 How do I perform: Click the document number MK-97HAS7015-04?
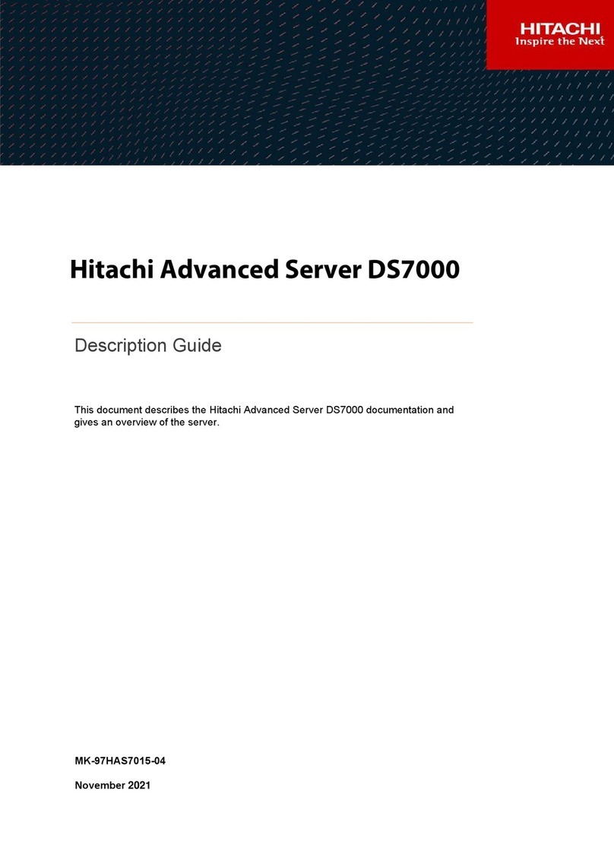pyautogui.click(x=120, y=761)
